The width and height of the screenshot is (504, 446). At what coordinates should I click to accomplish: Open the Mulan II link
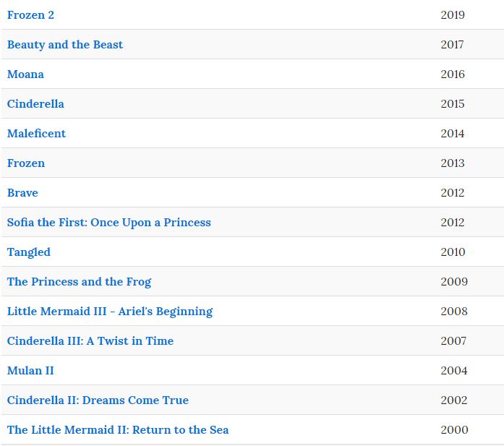pos(30,371)
